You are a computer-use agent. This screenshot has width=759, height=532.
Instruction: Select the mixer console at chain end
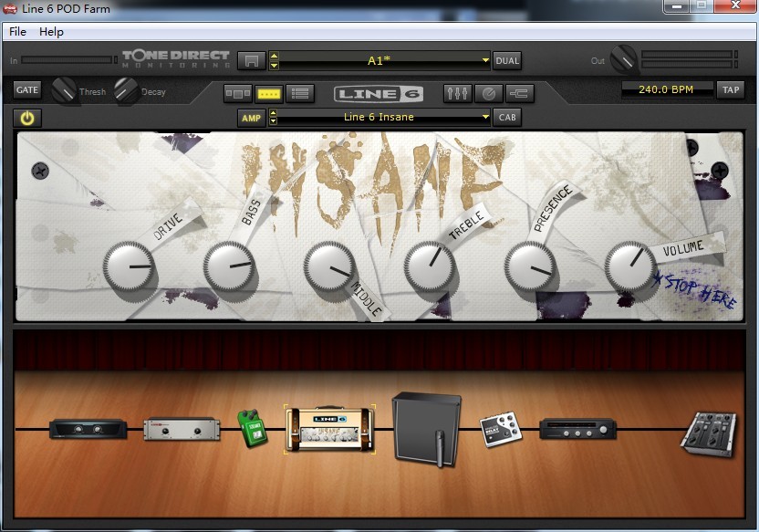click(x=709, y=434)
